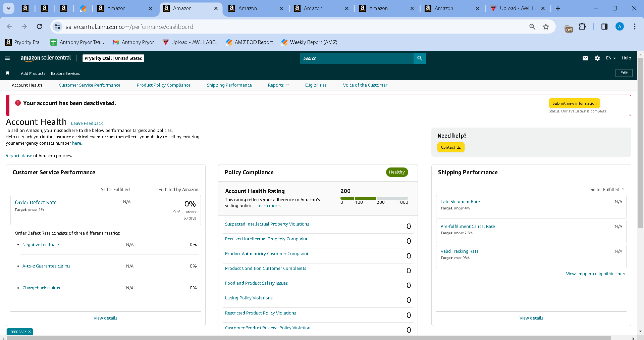This screenshot has width=644, height=340.
Task: Open the Upload - AWL LABEL bookmark
Action: click(x=190, y=42)
